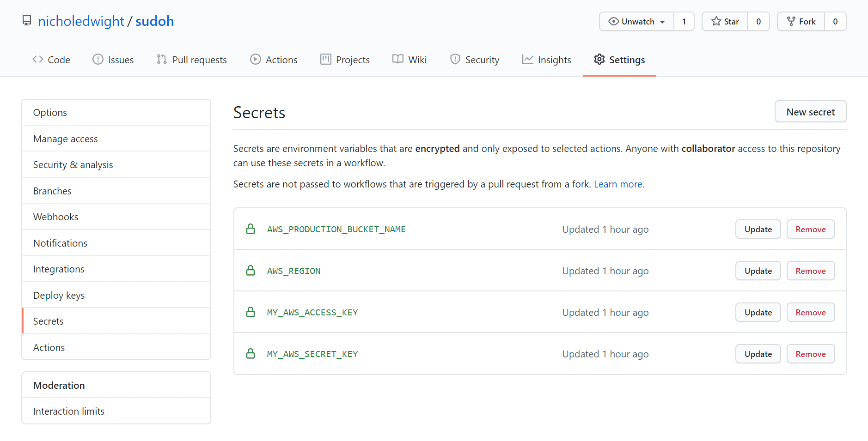Click the Projects board icon
This screenshot has width=868, height=441.
pyautogui.click(x=326, y=60)
